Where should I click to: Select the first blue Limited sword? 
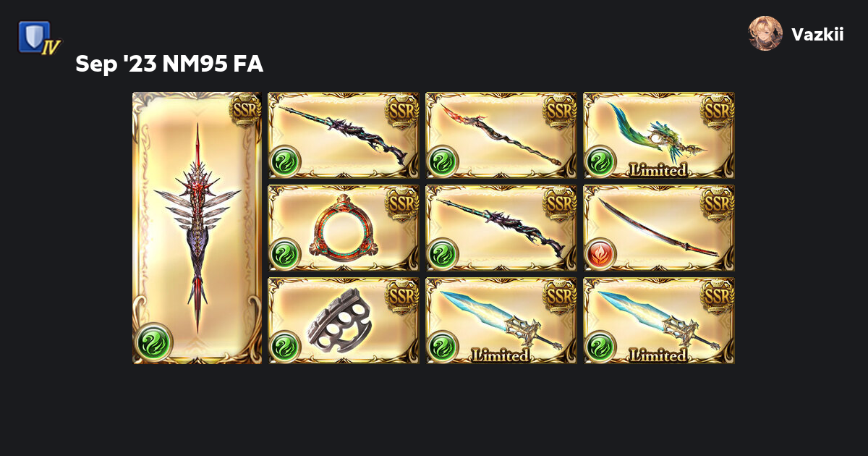point(501,321)
